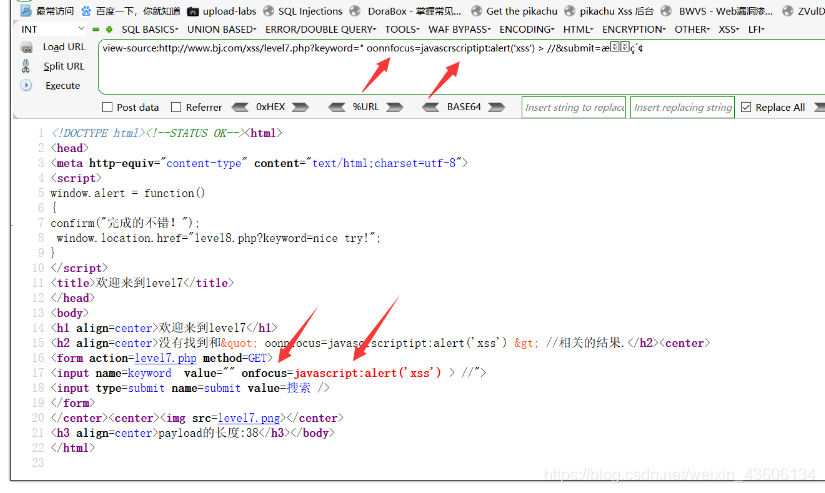
Task: Click the "onfocus=" attribute text on line 17
Action: (x=267, y=373)
